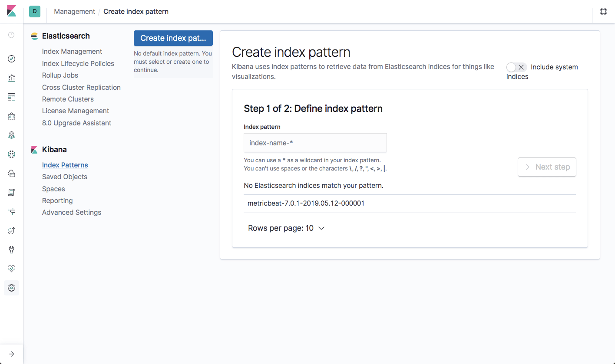Open Spaces management page
Viewport: 615px width, 364px height.
point(53,189)
